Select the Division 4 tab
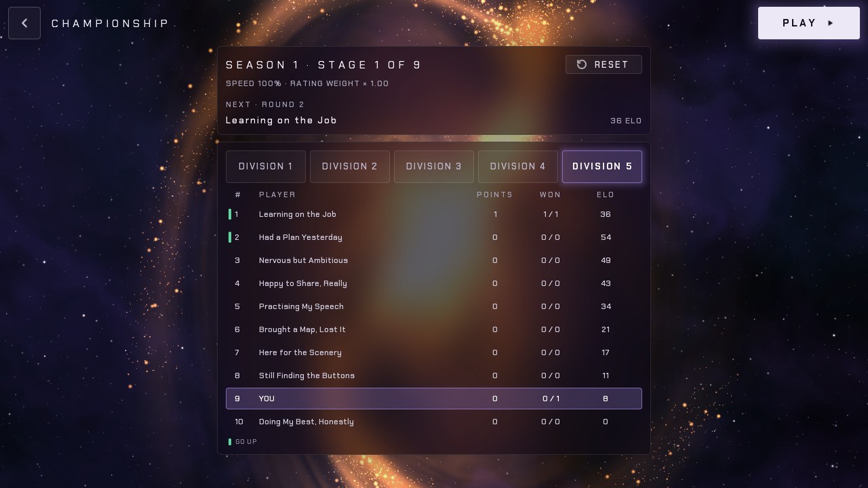This screenshot has width=868, height=488. [x=518, y=167]
